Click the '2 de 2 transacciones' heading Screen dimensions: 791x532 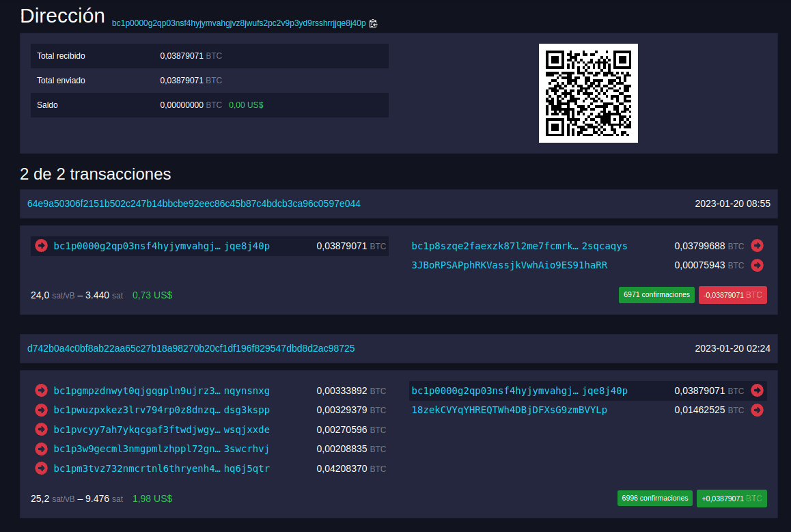[x=96, y=174]
